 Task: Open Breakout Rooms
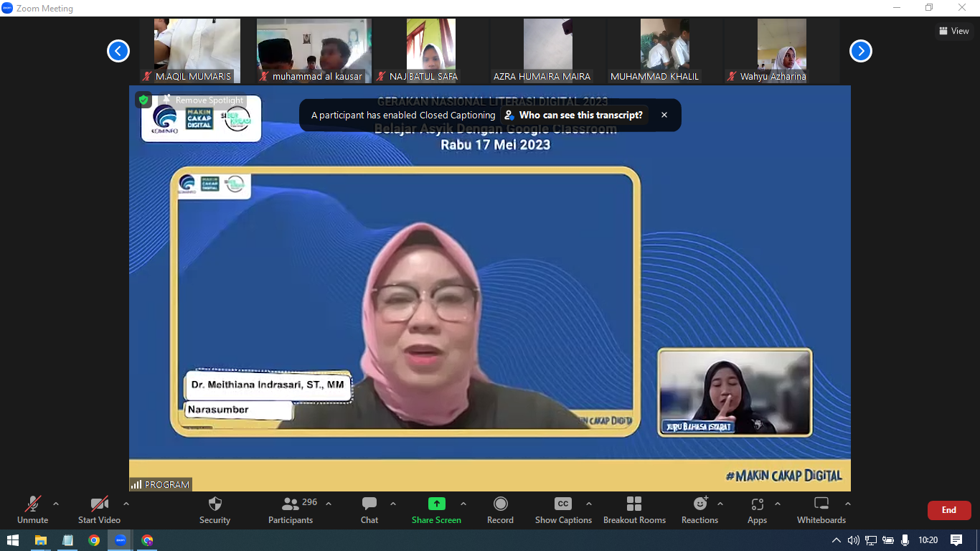pos(634,509)
